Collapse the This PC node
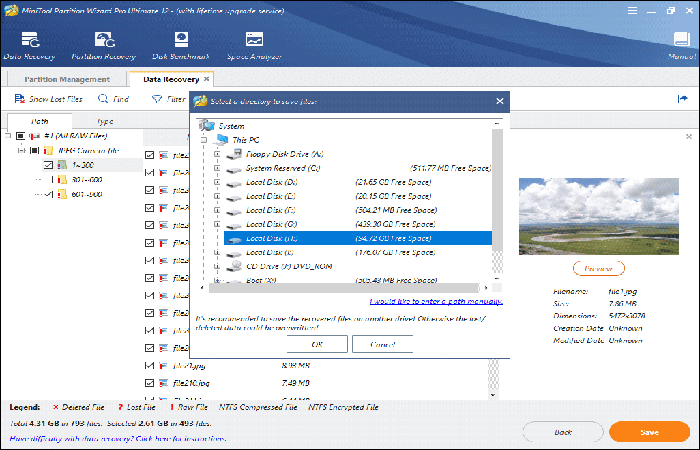This screenshot has width=700, height=450. tap(204, 140)
